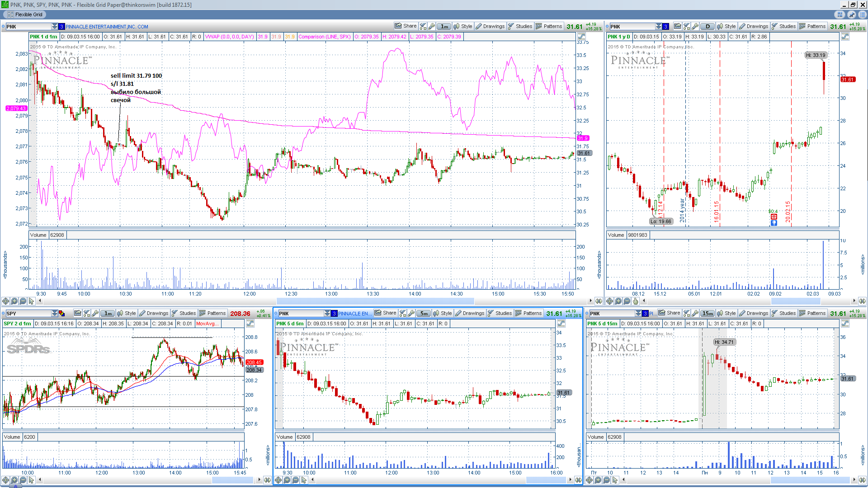Image resolution: width=868 pixels, height=488 pixels.
Task: Open Patterns menu in daily PNK chart
Action: [x=812, y=26]
